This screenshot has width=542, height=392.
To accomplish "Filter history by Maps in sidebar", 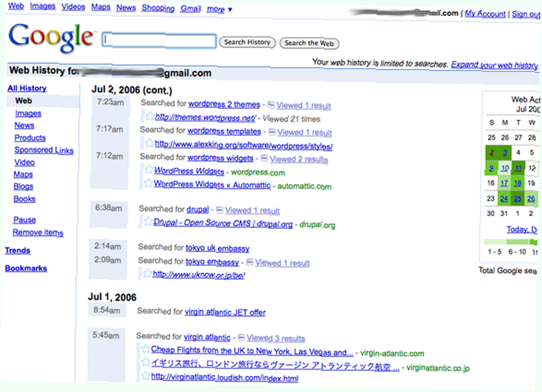I will coord(23,174).
